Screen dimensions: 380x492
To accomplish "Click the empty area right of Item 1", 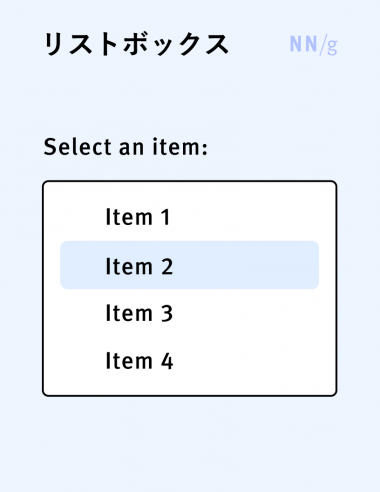I will click(245, 217).
